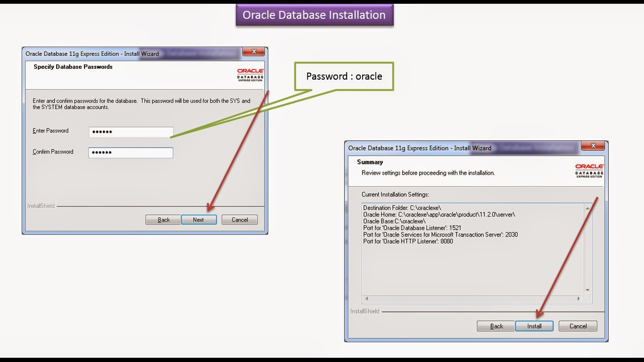Click the 'Destination Folder: C:\oraclexe\' line

click(402, 208)
